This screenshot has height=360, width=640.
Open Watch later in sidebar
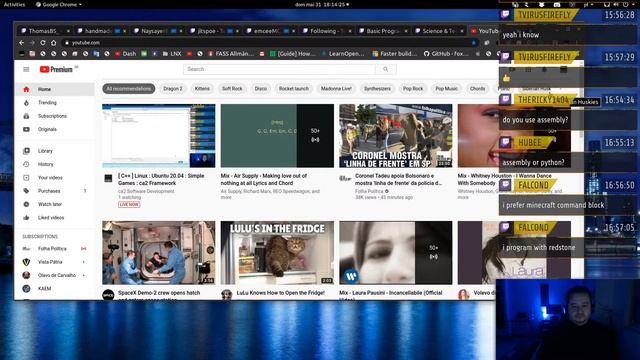pos(55,204)
